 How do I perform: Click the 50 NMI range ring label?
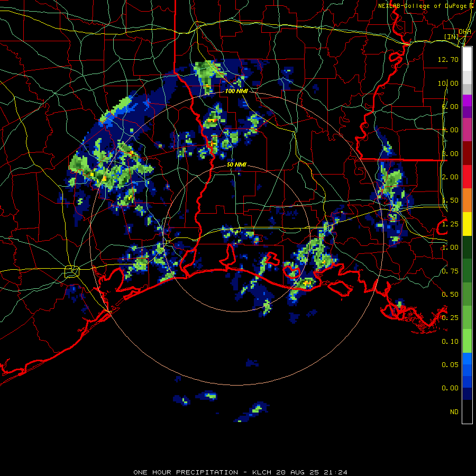click(x=236, y=164)
